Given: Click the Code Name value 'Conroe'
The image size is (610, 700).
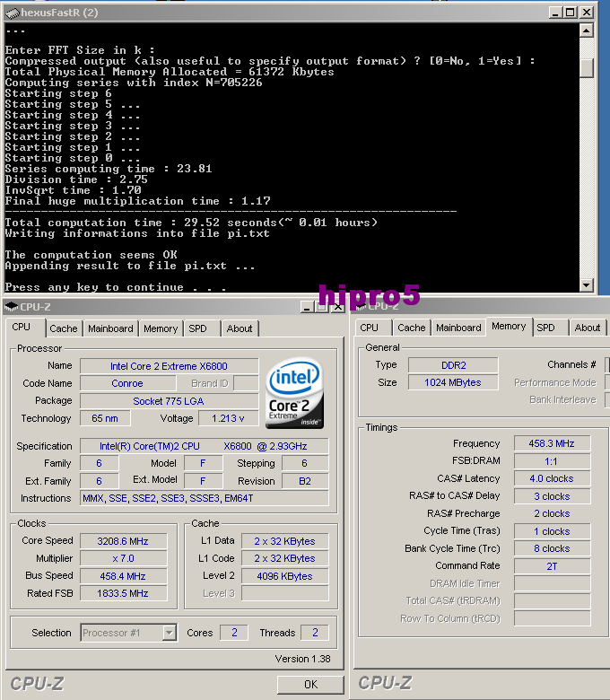Looking at the screenshot, I should [127, 383].
